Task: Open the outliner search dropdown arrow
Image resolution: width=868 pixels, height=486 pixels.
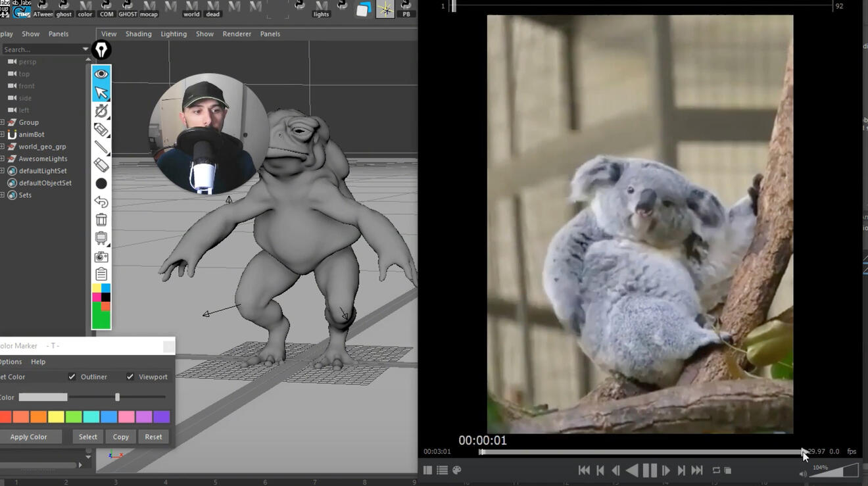Action: [85, 49]
